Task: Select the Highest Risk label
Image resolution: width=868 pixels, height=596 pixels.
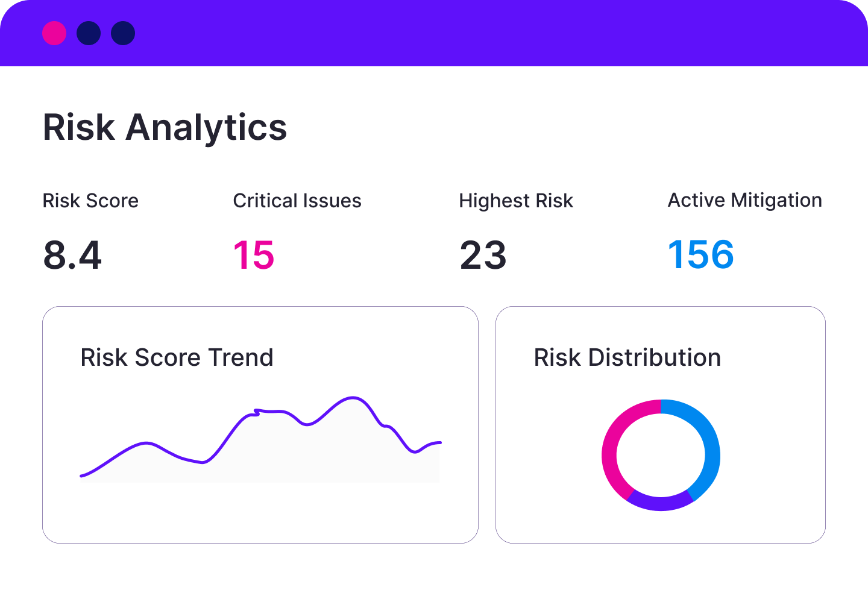Action: tap(516, 201)
